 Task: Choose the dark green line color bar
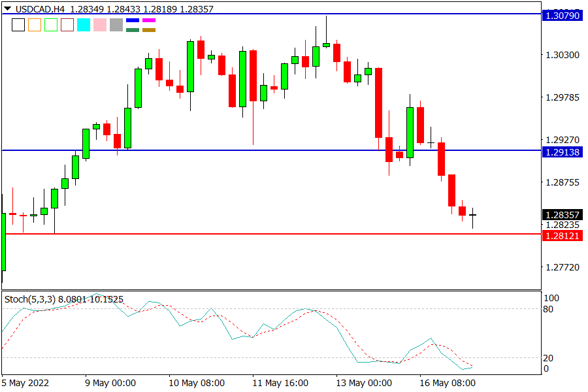pos(133,30)
